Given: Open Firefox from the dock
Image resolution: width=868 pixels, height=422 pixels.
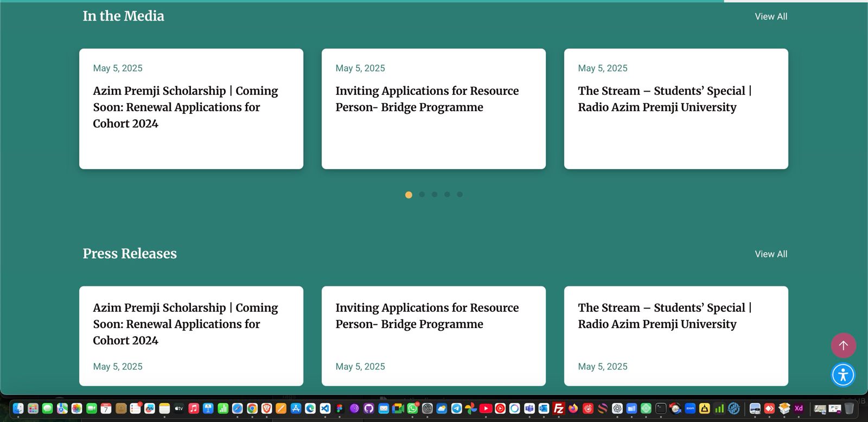Looking at the screenshot, I should [573, 408].
